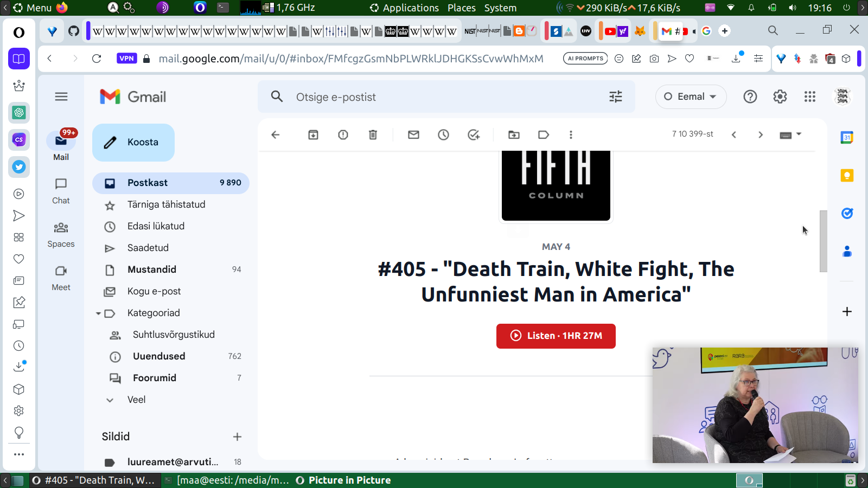Open Tärniga tähistatud starred mail
This screenshot has width=868, height=488.
(171, 204)
